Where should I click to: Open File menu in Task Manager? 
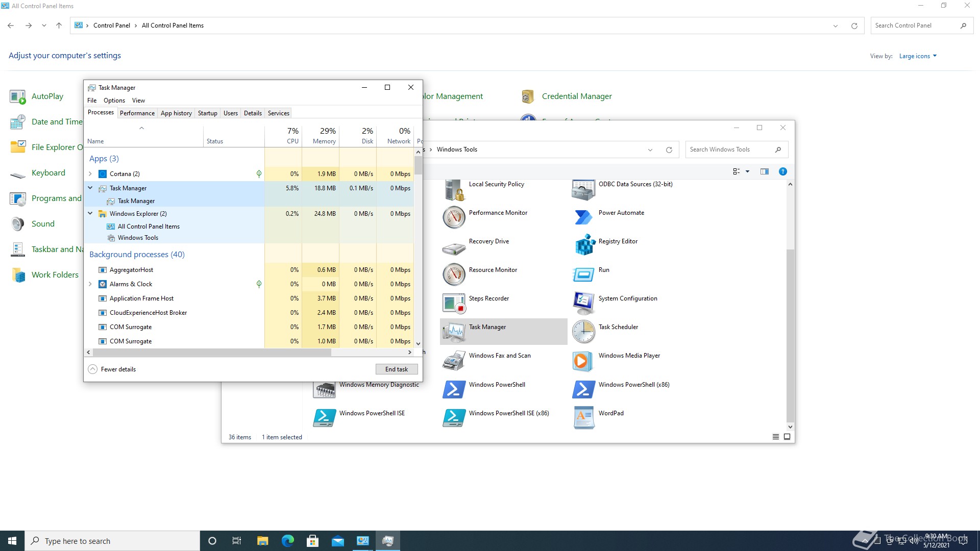tap(92, 101)
